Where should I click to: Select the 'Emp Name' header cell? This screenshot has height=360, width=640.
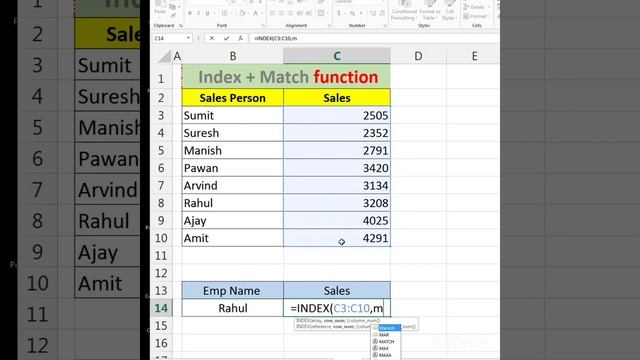point(233,291)
